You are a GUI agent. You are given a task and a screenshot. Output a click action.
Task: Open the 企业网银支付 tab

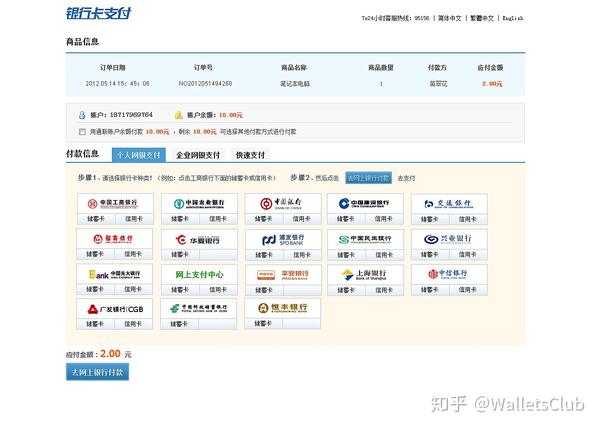(198, 155)
